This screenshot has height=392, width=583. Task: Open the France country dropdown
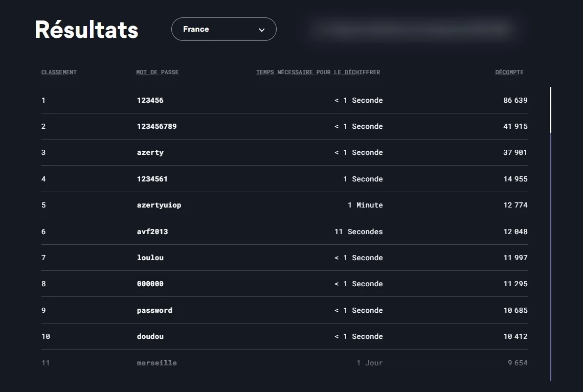[x=223, y=29]
